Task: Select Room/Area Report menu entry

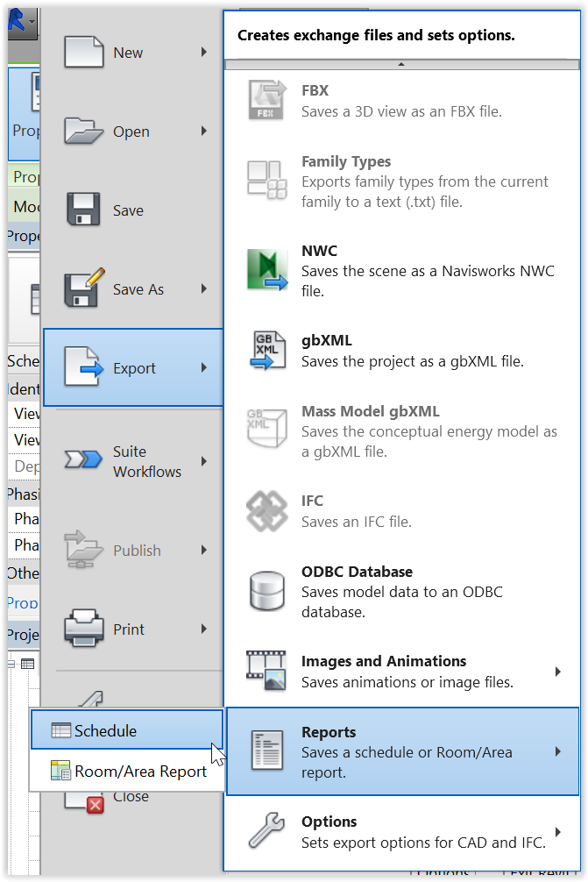Action: [x=127, y=771]
